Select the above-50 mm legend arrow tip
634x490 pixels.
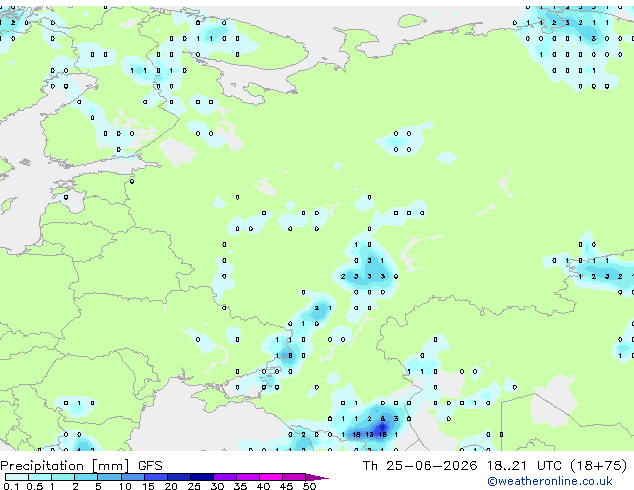click(317, 477)
